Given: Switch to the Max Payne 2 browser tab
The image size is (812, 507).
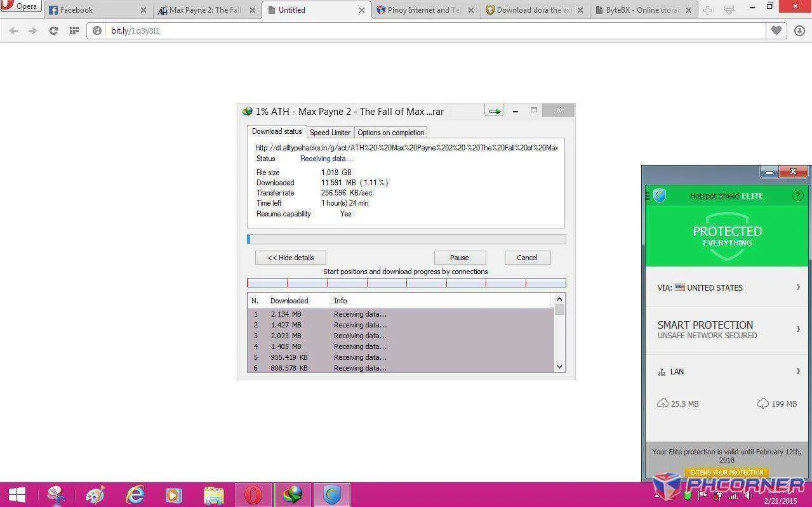Looking at the screenshot, I should [207, 10].
